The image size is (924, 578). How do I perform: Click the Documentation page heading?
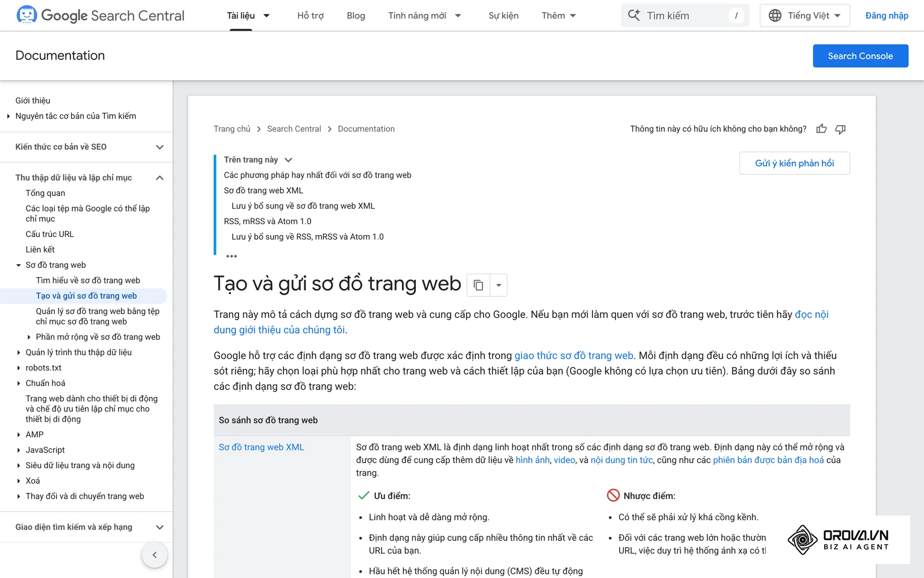[60, 55]
